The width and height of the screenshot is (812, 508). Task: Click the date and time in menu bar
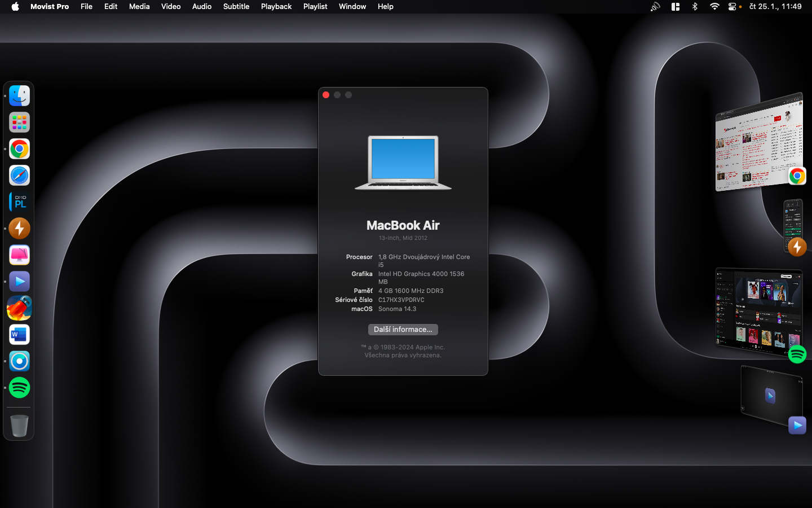775,7
